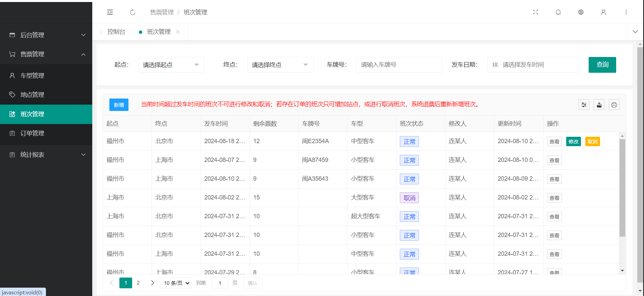Expand the 后台管理 menu chevron
644x296 pixels.
84,35
